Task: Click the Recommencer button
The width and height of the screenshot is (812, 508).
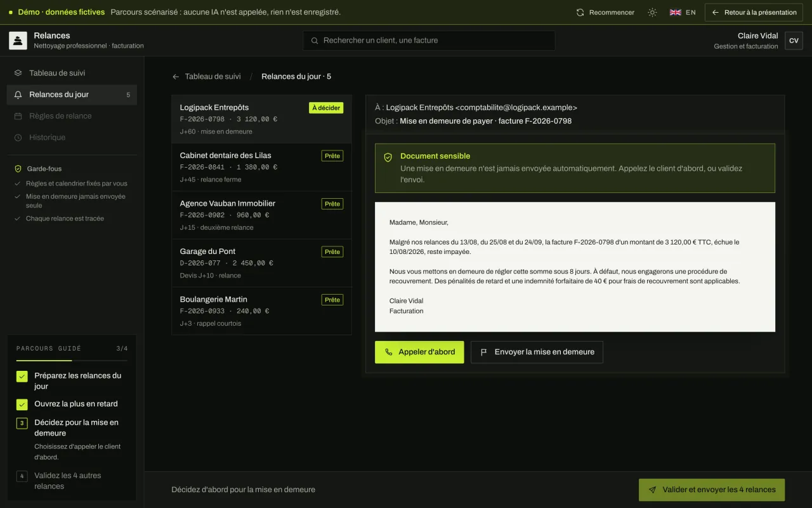Action: click(x=605, y=12)
